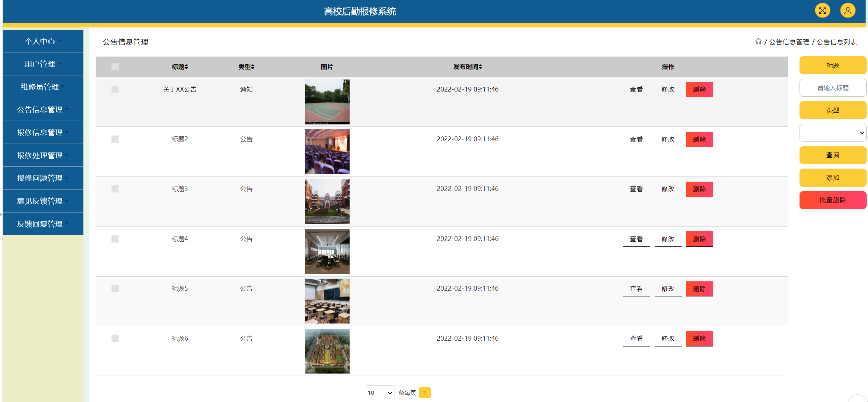The height and width of the screenshot is (402, 868).
Task: Click the home icon in the breadcrumb
Action: [x=758, y=41]
